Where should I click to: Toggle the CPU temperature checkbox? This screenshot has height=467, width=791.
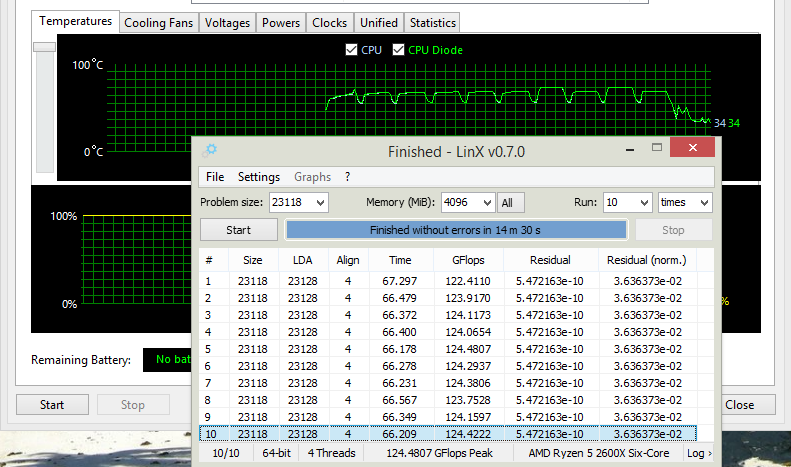351,50
